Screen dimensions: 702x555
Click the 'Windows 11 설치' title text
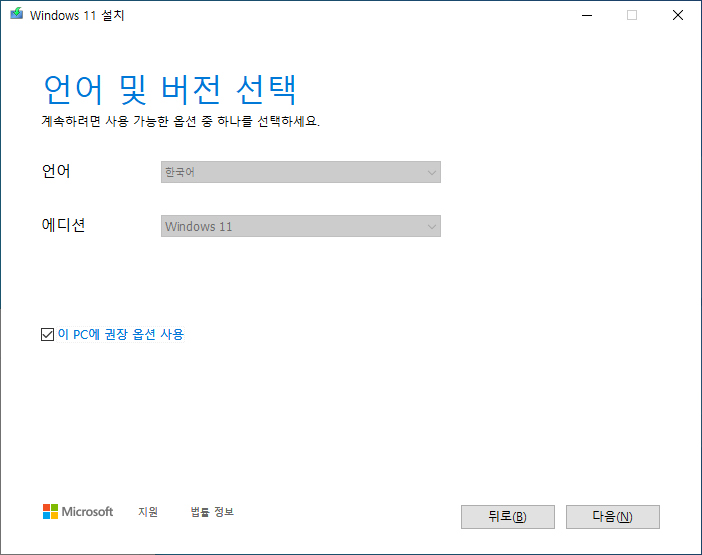click(77, 15)
